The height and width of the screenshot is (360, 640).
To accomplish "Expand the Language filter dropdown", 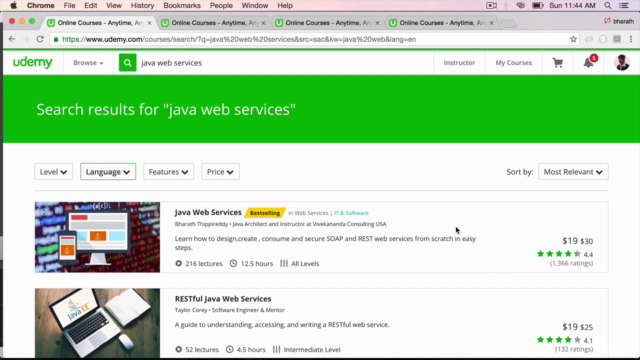I will [108, 172].
